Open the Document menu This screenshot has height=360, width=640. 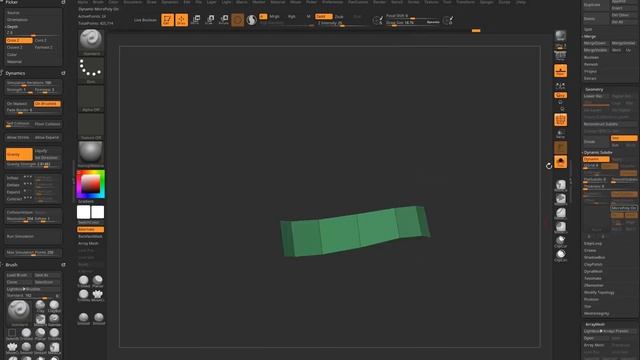[x=132, y=2]
